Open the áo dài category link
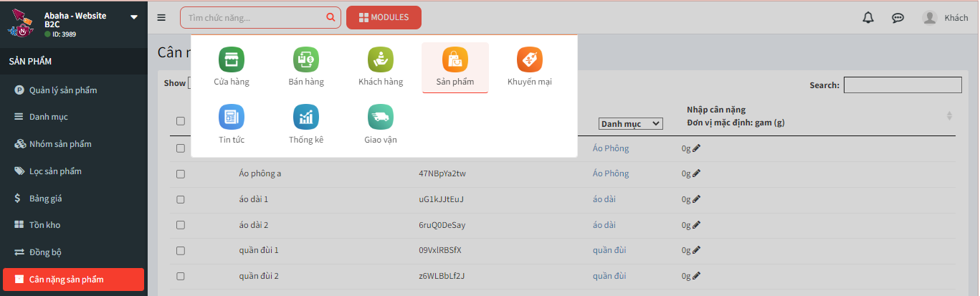The width and height of the screenshot is (980, 296). click(x=604, y=199)
